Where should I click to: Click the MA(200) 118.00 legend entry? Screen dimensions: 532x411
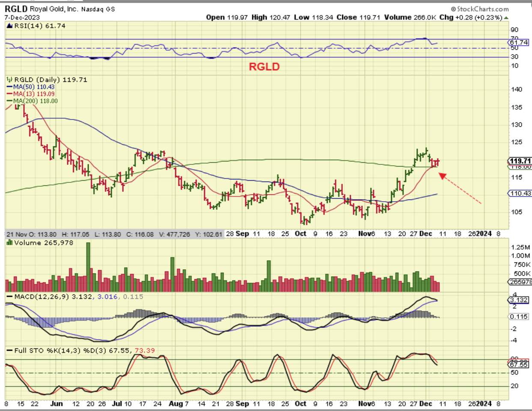(x=32, y=101)
